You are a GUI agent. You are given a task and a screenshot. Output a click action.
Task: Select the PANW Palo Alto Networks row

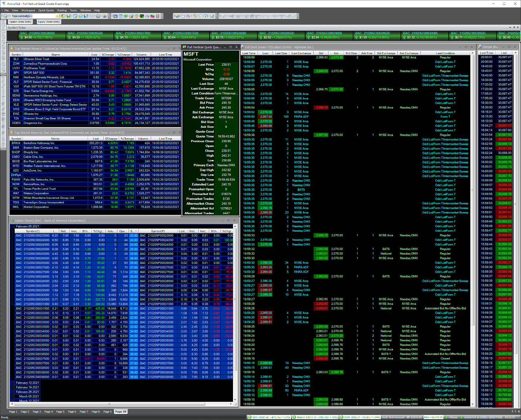pos(95,180)
